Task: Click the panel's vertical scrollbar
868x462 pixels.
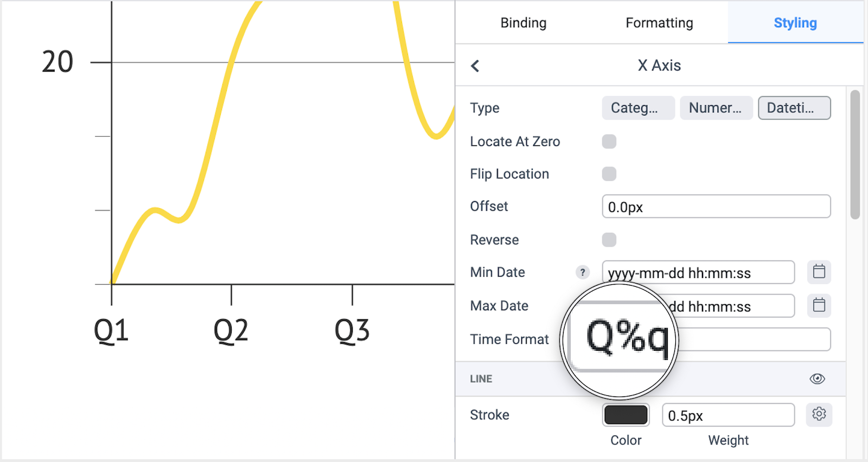Action: point(855,155)
